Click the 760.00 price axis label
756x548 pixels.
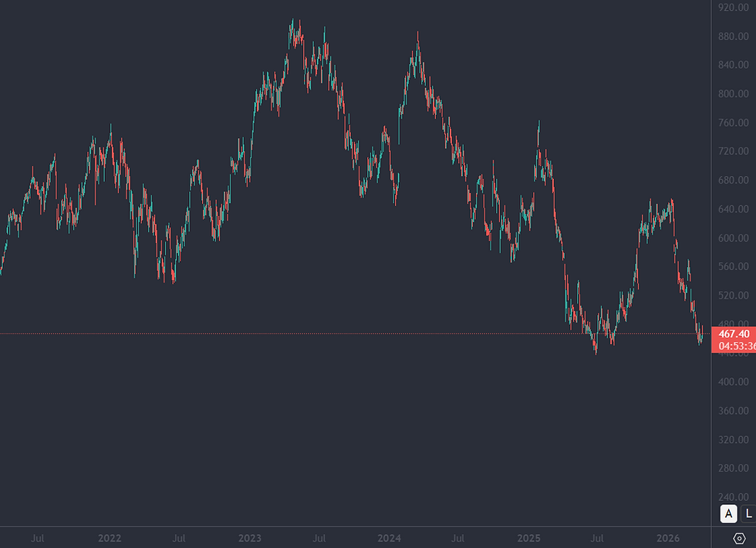734,123
